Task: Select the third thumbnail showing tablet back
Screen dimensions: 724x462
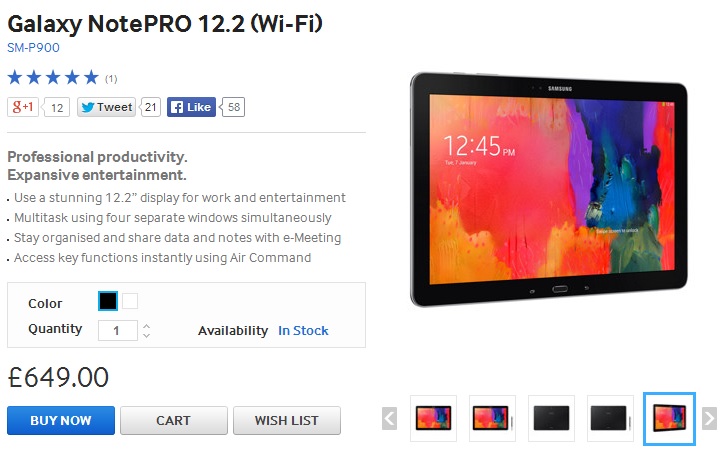Action: tap(551, 418)
